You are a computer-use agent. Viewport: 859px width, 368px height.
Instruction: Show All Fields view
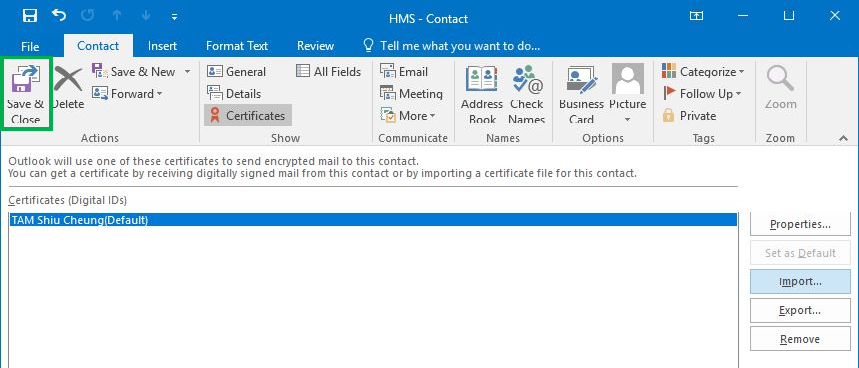(329, 72)
